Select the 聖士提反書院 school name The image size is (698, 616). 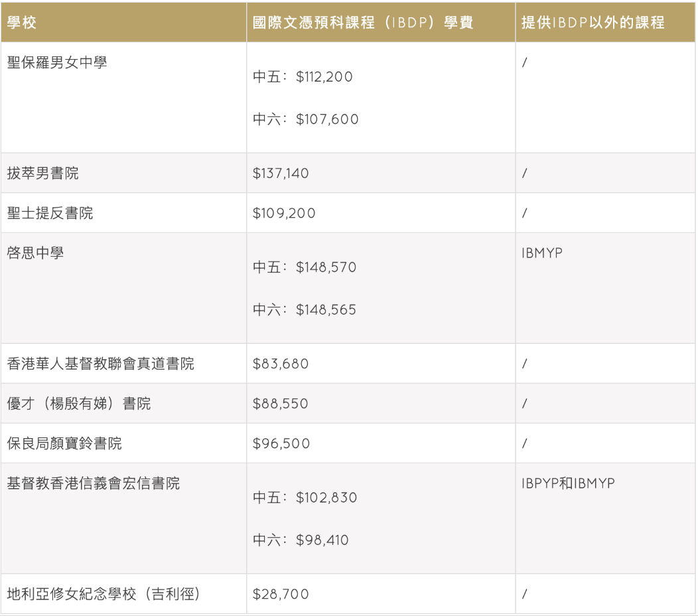point(50,213)
